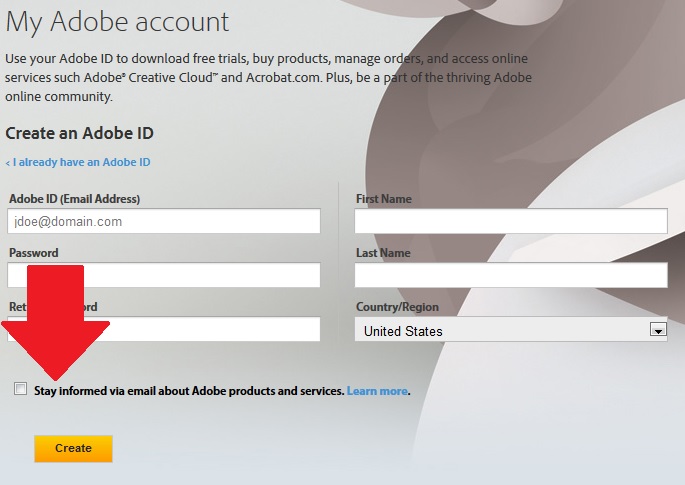Click the 'Password' label above the second field
This screenshot has height=485, width=685.
(x=34, y=253)
